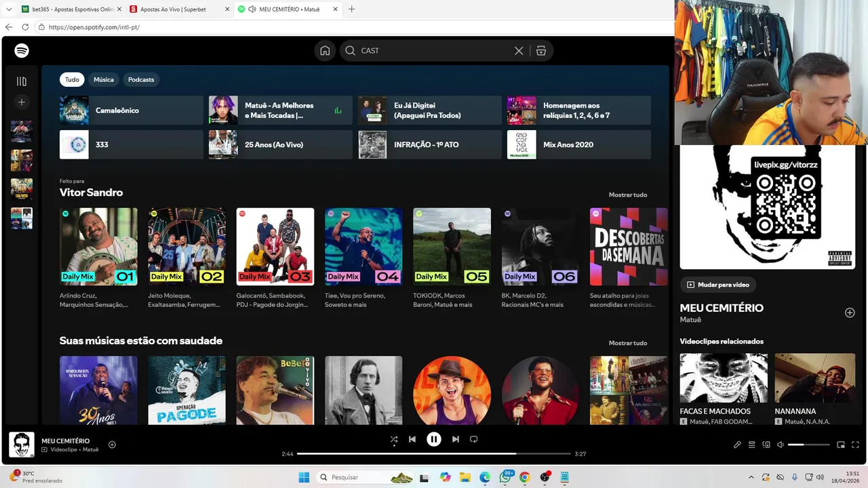The height and width of the screenshot is (488, 868).
Task: Open the NANANANA related video
Action: (x=815, y=378)
